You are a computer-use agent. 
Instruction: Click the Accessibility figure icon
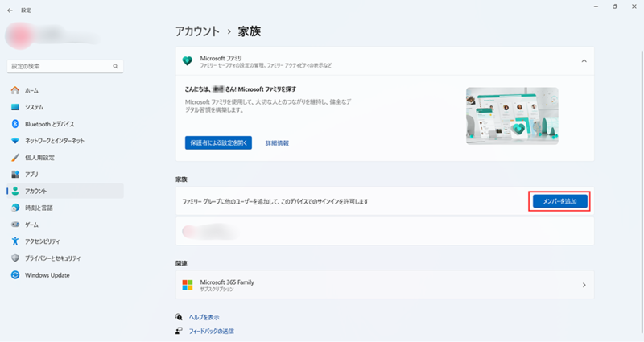click(x=15, y=241)
